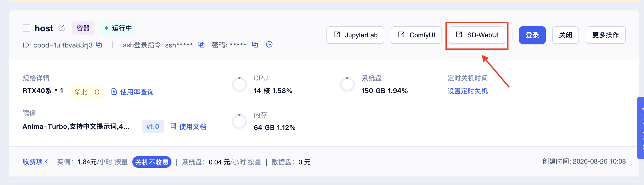Open the blue side tab at right edge
Screen dimensions: 644x185
[x=640, y=128]
